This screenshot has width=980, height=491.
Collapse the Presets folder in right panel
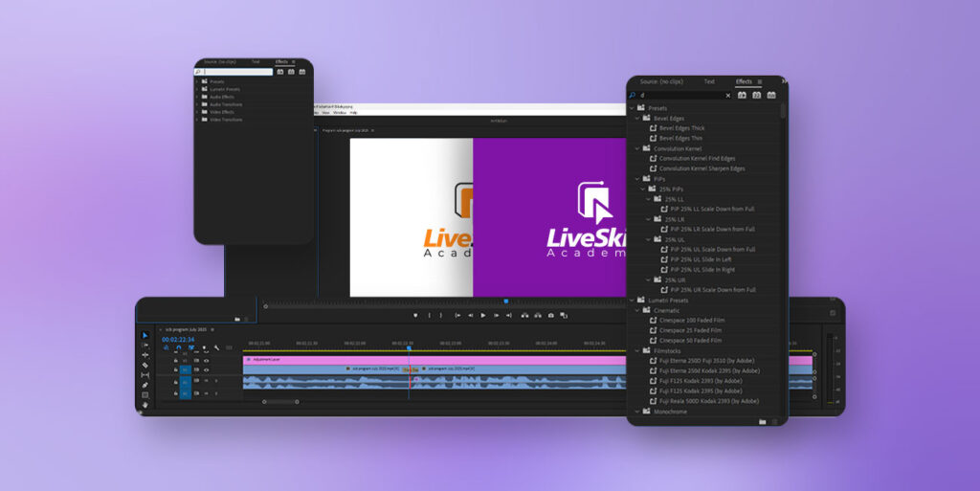633,108
